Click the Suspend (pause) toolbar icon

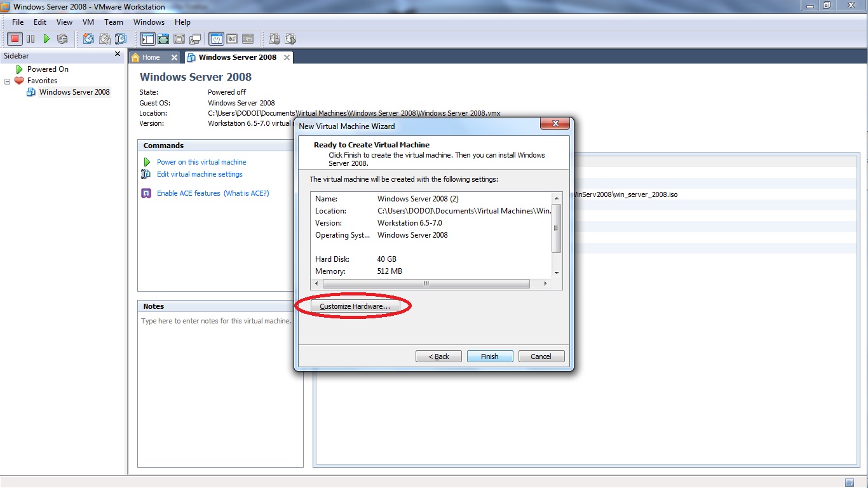click(31, 39)
